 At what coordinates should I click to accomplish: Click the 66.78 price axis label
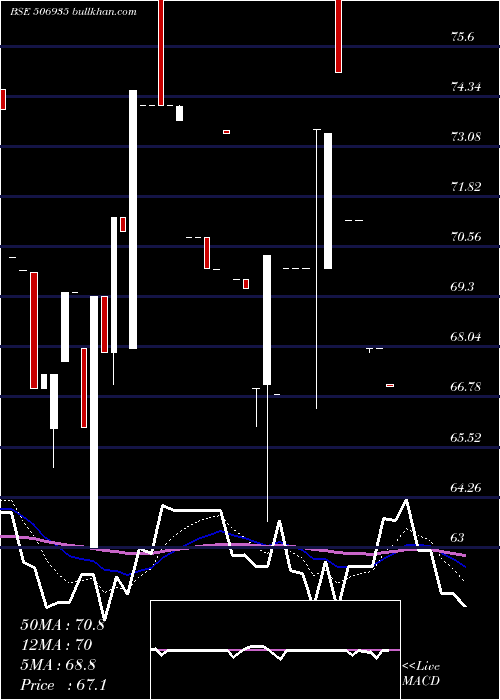pyautogui.click(x=466, y=387)
